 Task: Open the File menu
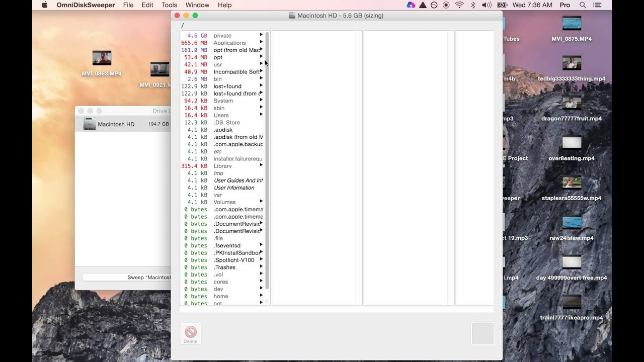[x=128, y=5]
